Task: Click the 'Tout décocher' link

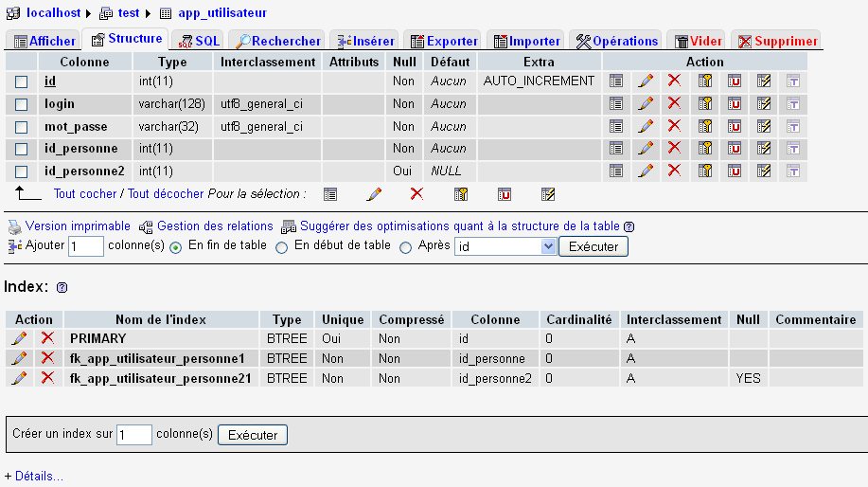Action: click(166, 194)
